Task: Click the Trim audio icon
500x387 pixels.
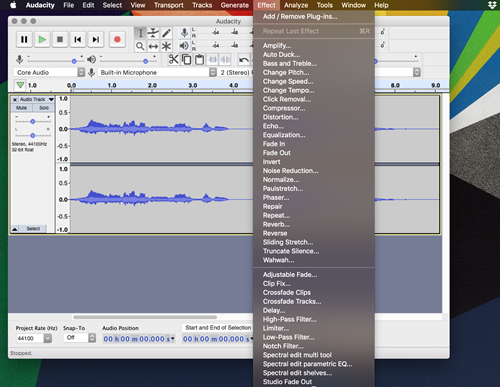Action: point(212,59)
